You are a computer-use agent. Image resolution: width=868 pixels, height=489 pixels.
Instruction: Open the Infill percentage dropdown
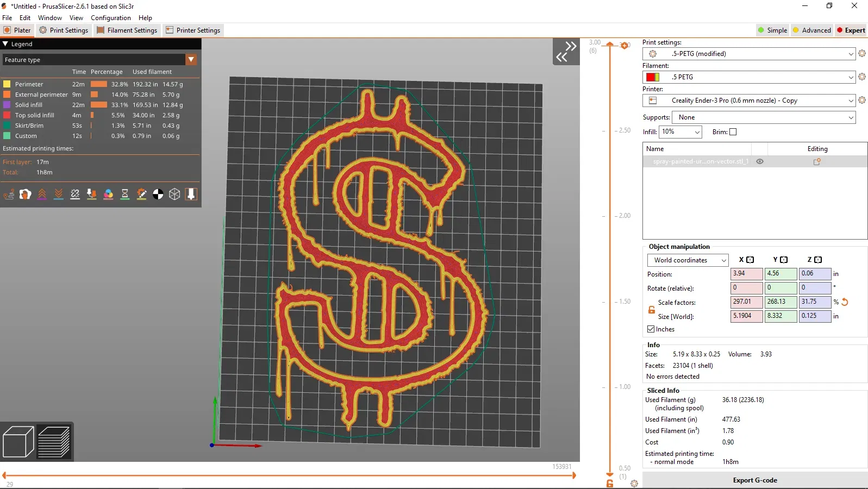(680, 132)
